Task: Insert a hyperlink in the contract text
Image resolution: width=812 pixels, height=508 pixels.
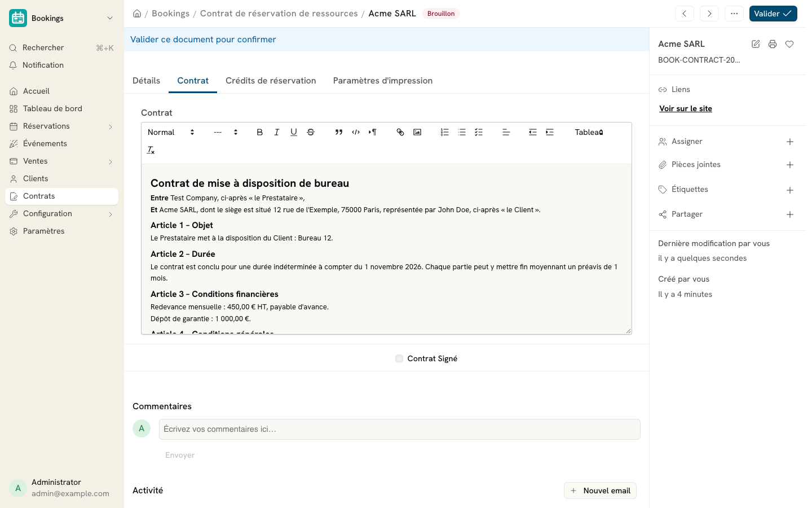Action: click(x=400, y=132)
